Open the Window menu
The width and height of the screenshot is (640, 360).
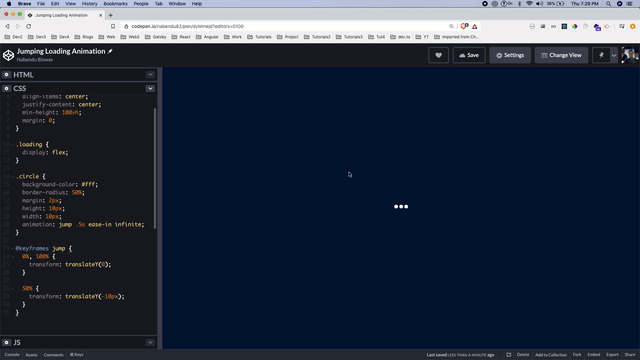(x=177, y=4)
